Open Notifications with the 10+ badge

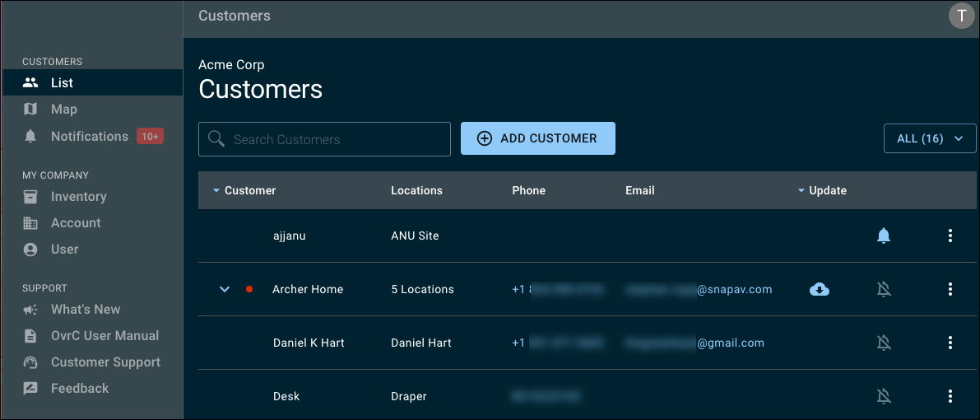[90, 137]
